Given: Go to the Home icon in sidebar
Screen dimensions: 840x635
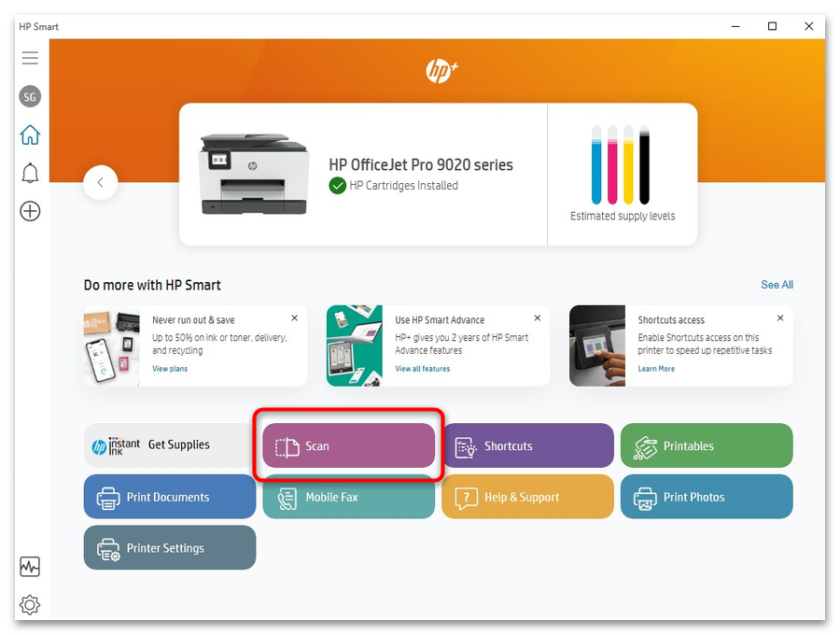Looking at the screenshot, I should click(30, 135).
